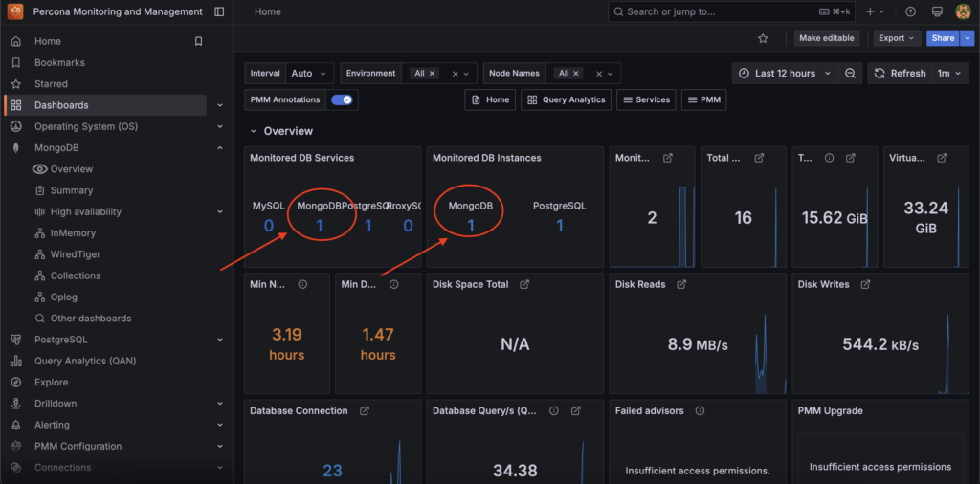The image size is (980, 484).
Task: Open the Environment filter dropdown arrow
Action: [x=467, y=74]
